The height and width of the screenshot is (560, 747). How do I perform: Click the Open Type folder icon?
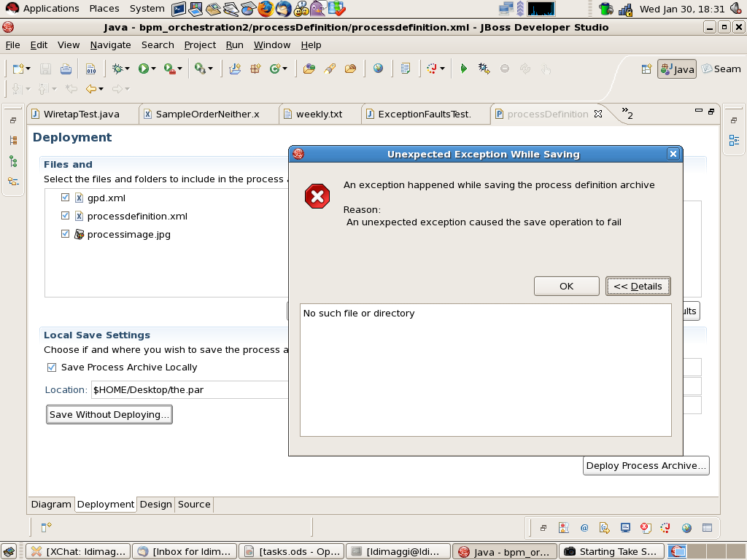(x=309, y=69)
